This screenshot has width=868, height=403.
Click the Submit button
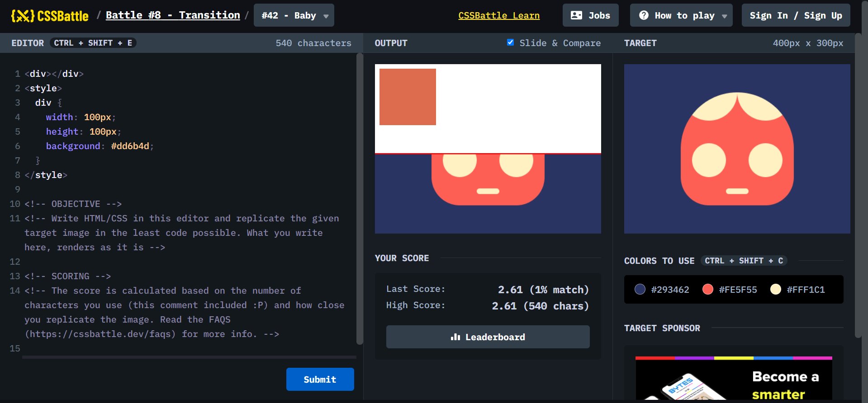click(320, 379)
